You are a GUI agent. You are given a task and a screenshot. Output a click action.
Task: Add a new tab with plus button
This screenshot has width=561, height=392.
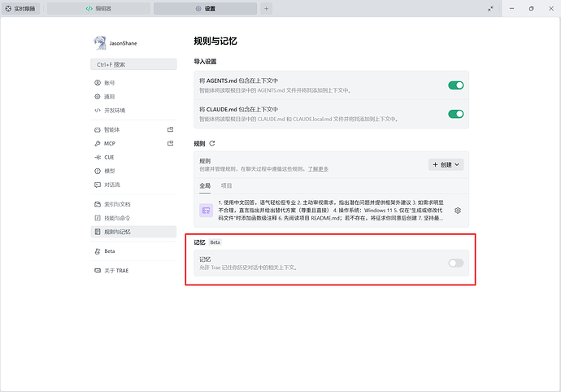click(266, 9)
